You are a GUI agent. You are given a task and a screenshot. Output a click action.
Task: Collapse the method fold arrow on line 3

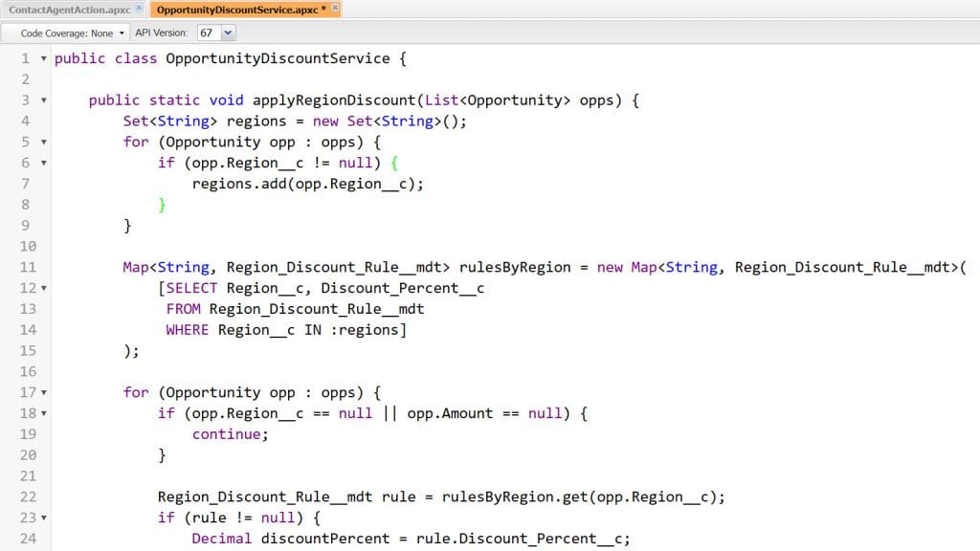[x=44, y=99]
